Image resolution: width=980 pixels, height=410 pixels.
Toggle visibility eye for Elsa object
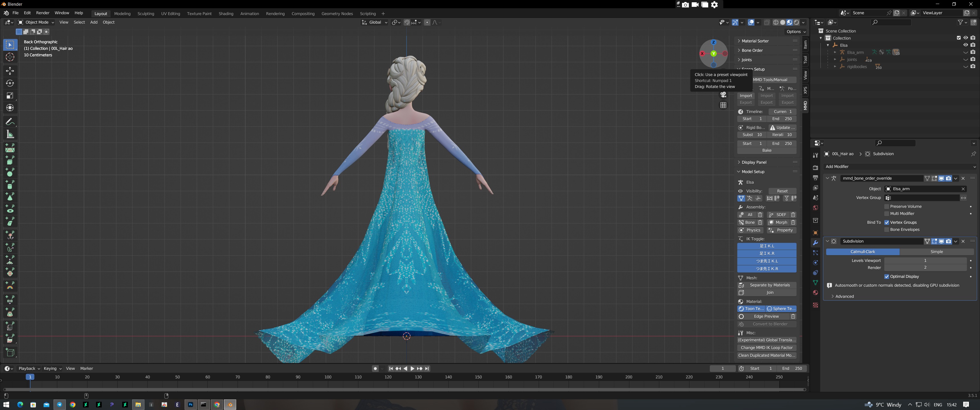965,45
